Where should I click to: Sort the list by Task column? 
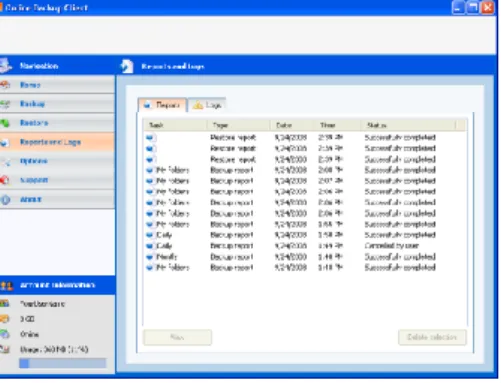click(x=175, y=125)
